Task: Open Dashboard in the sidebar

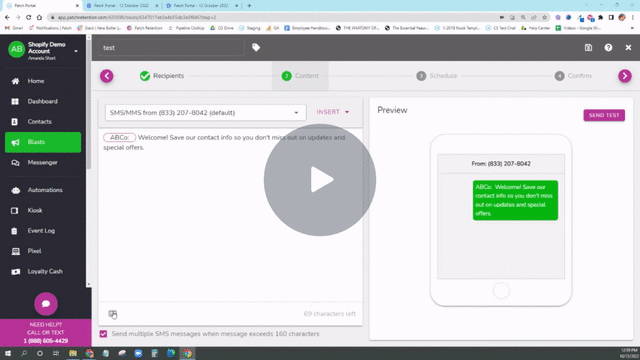Action: 43,101
